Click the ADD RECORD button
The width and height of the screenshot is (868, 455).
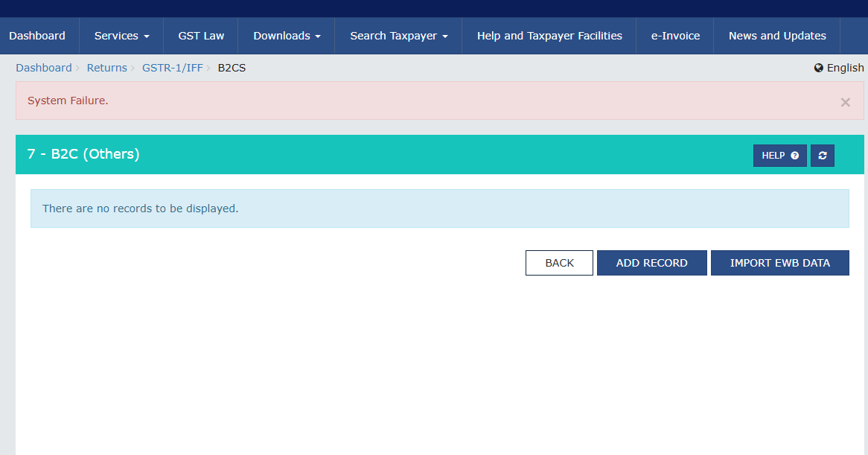click(651, 263)
